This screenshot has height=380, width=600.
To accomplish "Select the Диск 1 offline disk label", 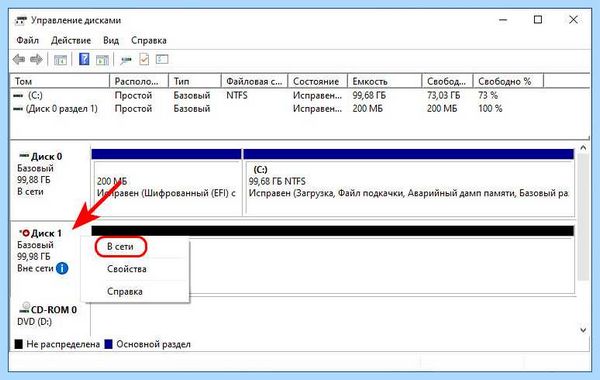I will click(46, 233).
